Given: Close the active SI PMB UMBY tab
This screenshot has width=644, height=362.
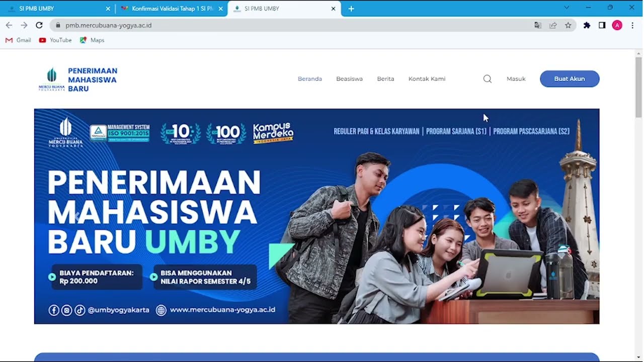Looking at the screenshot, I should (333, 9).
